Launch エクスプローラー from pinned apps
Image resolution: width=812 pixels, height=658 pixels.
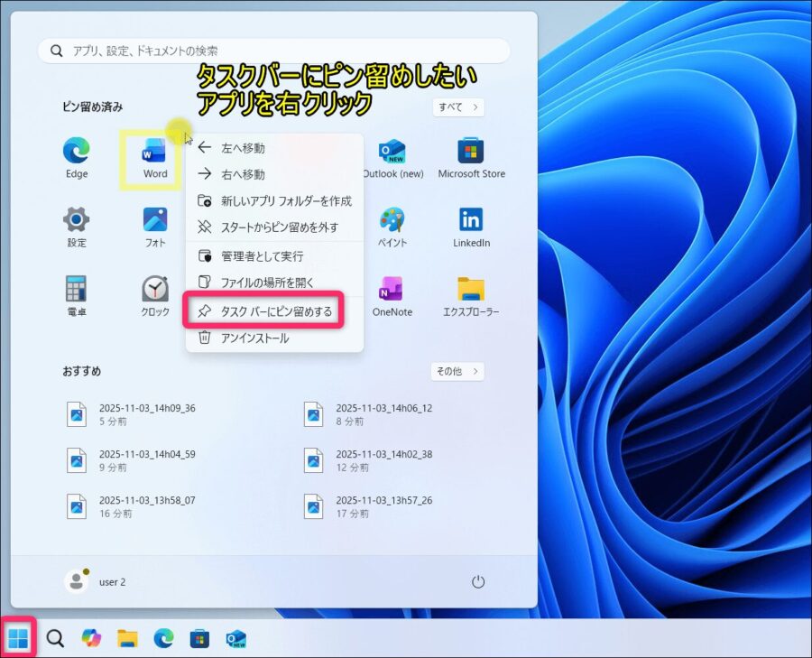click(x=470, y=293)
